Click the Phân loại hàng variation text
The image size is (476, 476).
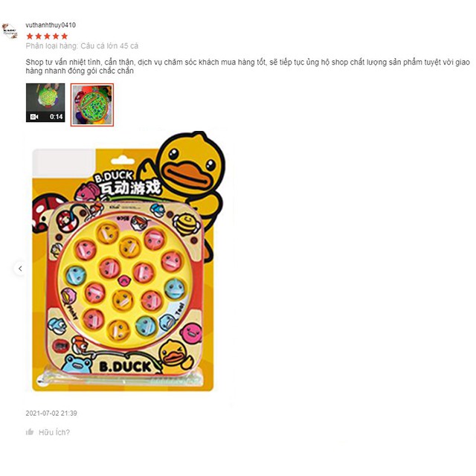[82, 46]
